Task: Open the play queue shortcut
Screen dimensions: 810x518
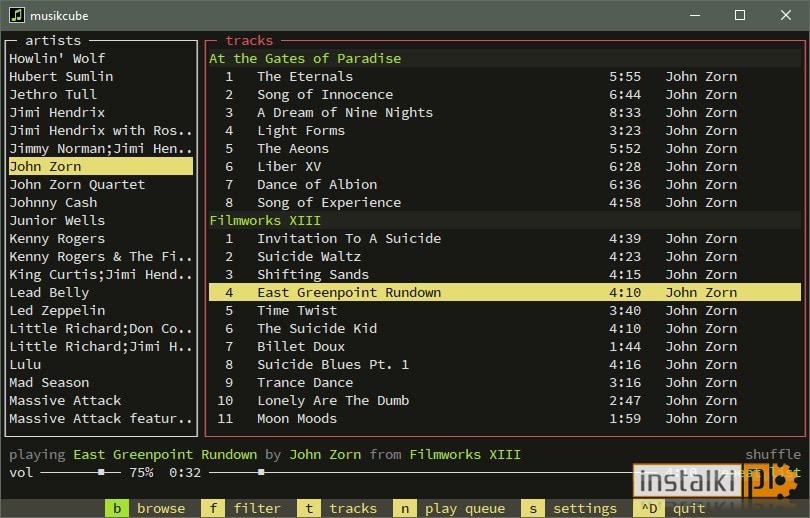Action: (449, 509)
